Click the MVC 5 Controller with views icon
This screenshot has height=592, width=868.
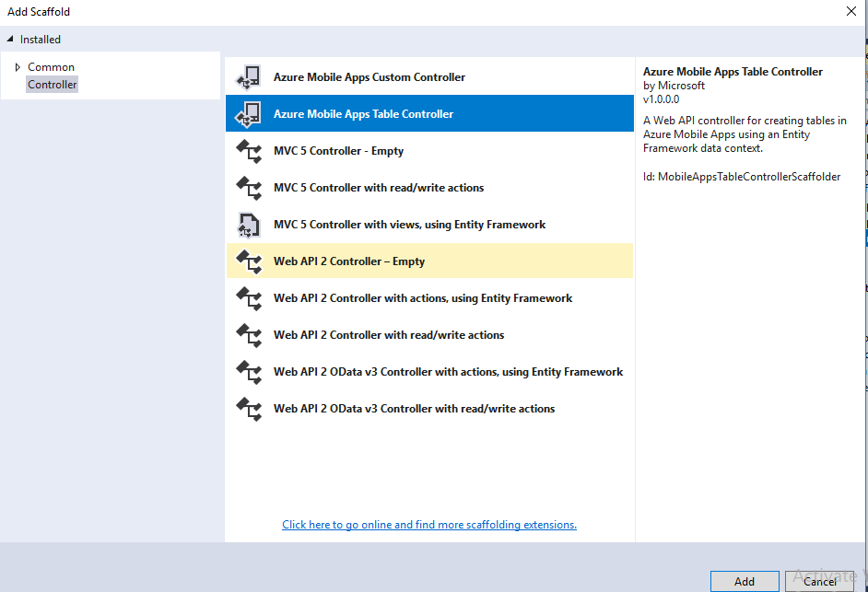(x=249, y=225)
